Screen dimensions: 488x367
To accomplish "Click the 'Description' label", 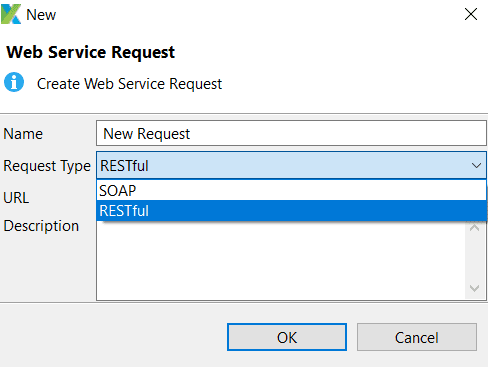I will (x=41, y=226).
